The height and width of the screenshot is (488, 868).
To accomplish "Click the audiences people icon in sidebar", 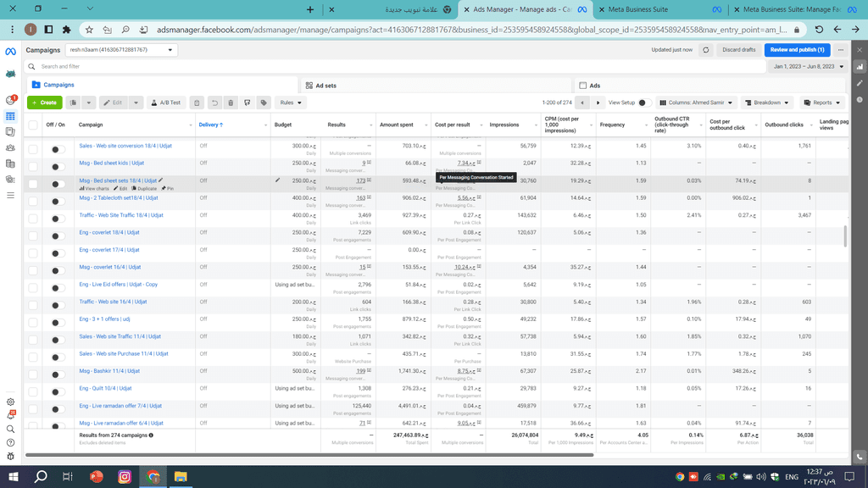I will 10,147.
